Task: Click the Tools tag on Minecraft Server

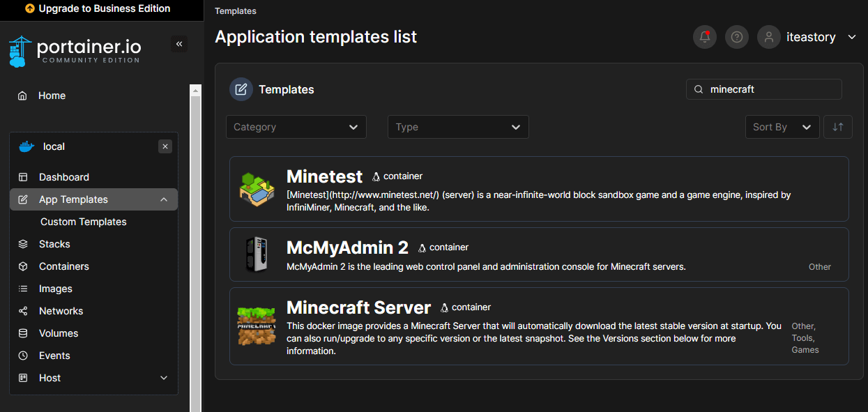Action: 803,338
